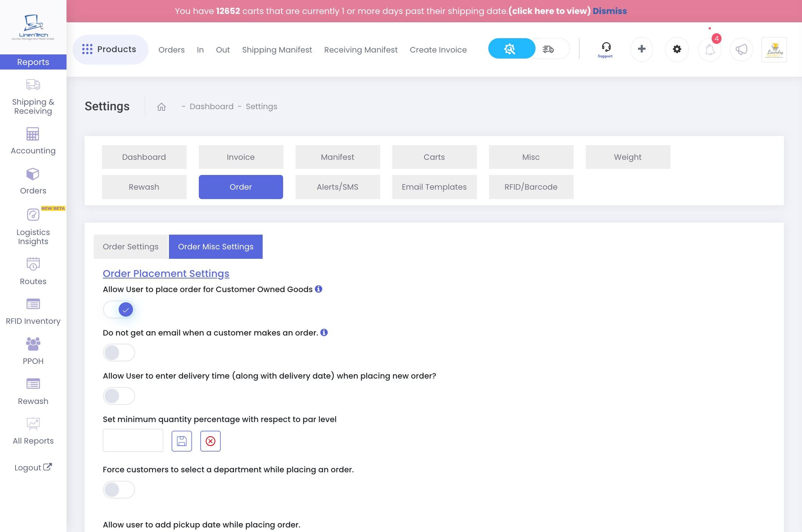Click the megaphone announcements icon
The height and width of the screenshot is (532, 802).
[741, 49]
